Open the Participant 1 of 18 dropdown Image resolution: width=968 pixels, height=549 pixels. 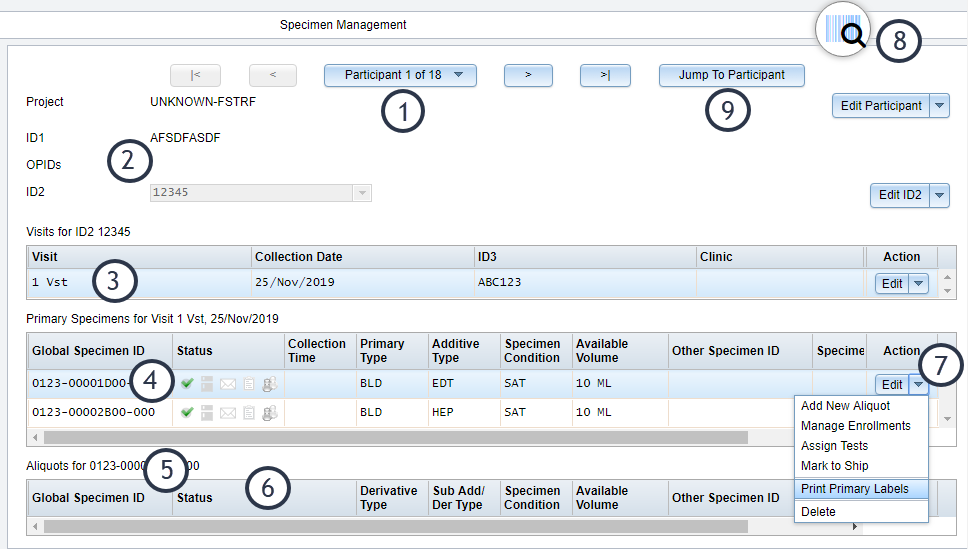tap(400, 75)
